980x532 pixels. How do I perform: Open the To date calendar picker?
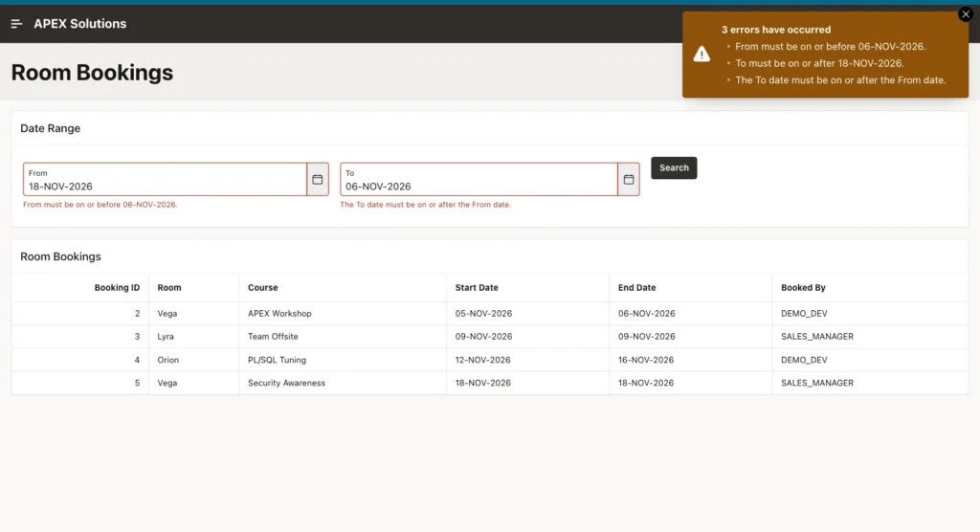[629, 180]
